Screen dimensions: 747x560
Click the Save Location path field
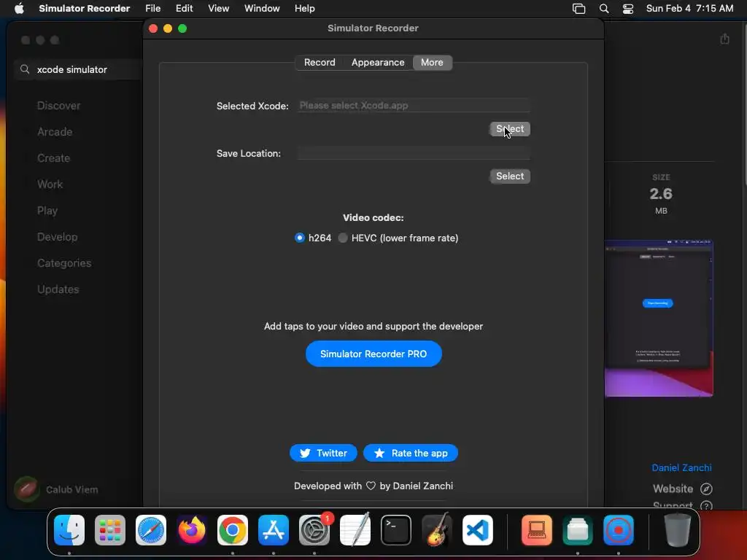click(x=414, y=153)
